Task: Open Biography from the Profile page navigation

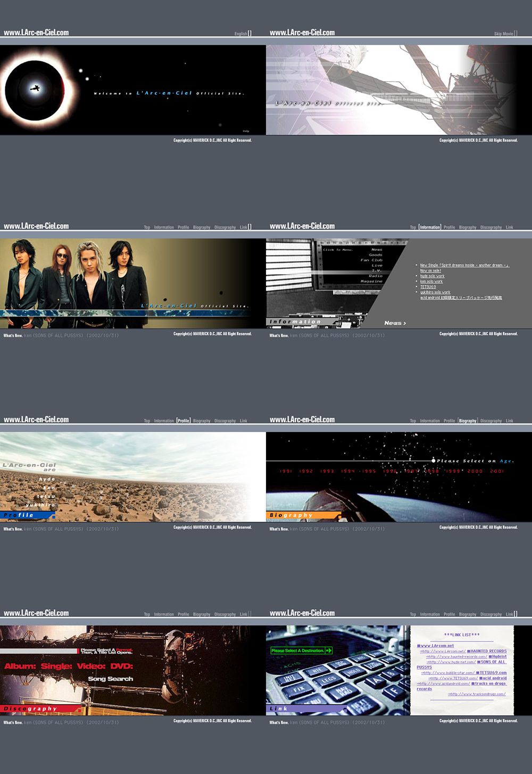Action: (202, 421)
